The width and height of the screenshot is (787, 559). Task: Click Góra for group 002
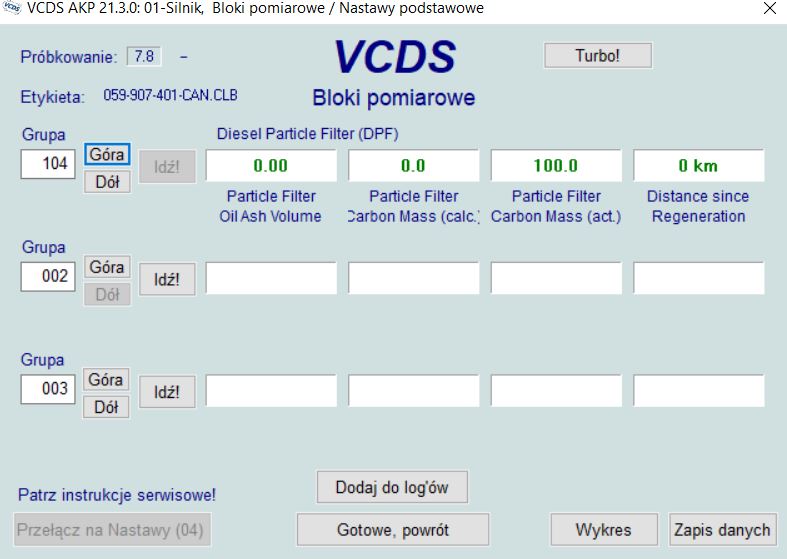(x=107, y=267)
